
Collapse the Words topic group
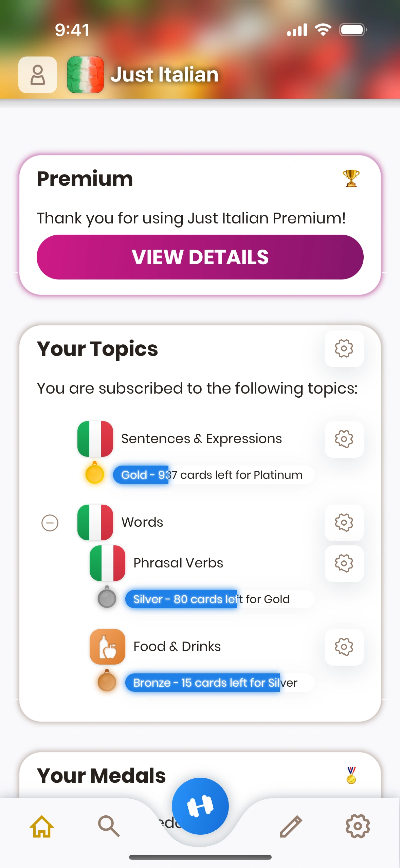(50, 523)
